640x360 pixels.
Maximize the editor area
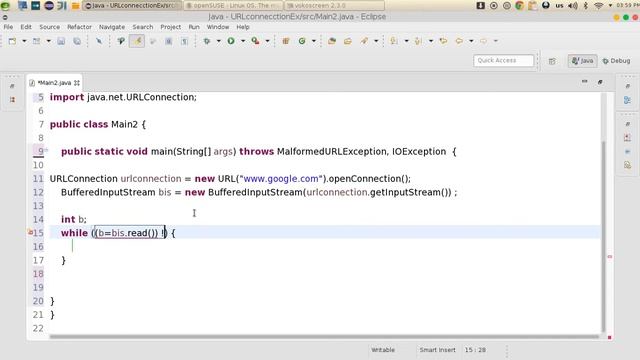coord(600,82)
